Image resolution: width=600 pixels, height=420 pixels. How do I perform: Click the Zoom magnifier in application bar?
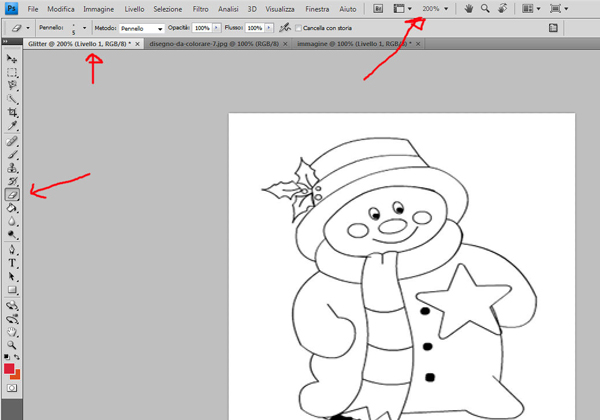coord(485,8)
